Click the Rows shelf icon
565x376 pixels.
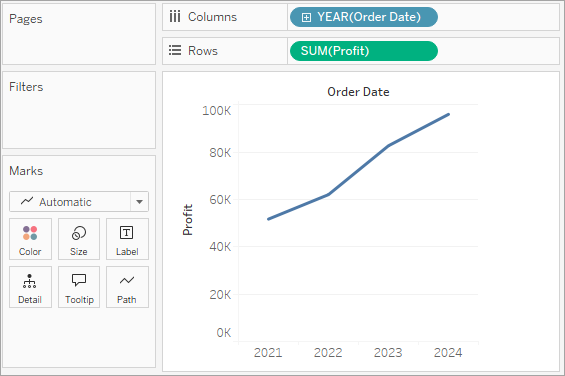tap(175, 50)
